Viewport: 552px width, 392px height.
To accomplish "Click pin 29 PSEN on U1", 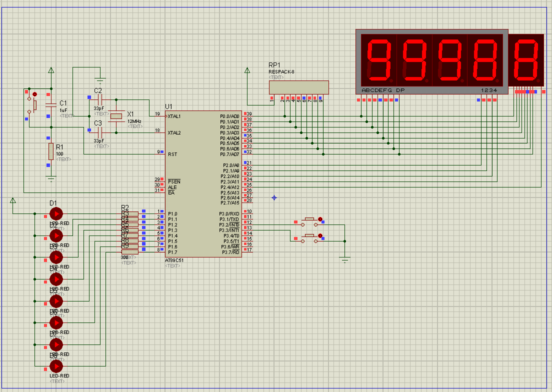I will coord(160,181).
